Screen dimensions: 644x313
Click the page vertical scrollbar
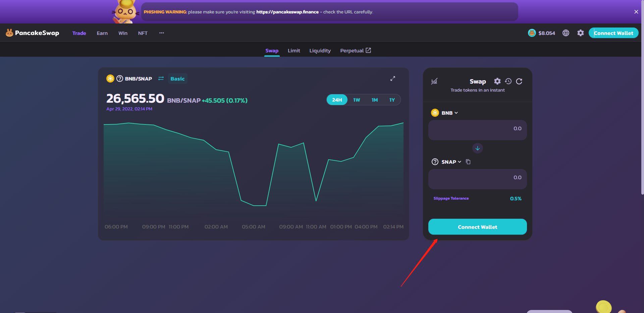[642, 97]
